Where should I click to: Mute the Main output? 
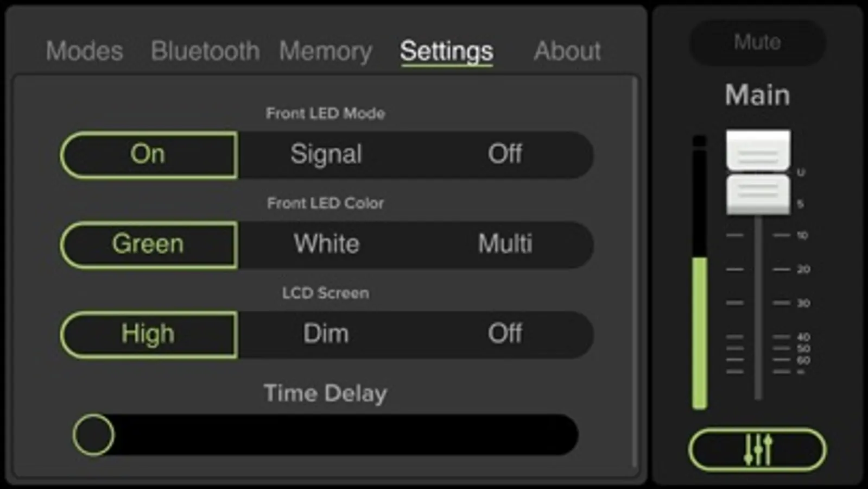(757, 42)
